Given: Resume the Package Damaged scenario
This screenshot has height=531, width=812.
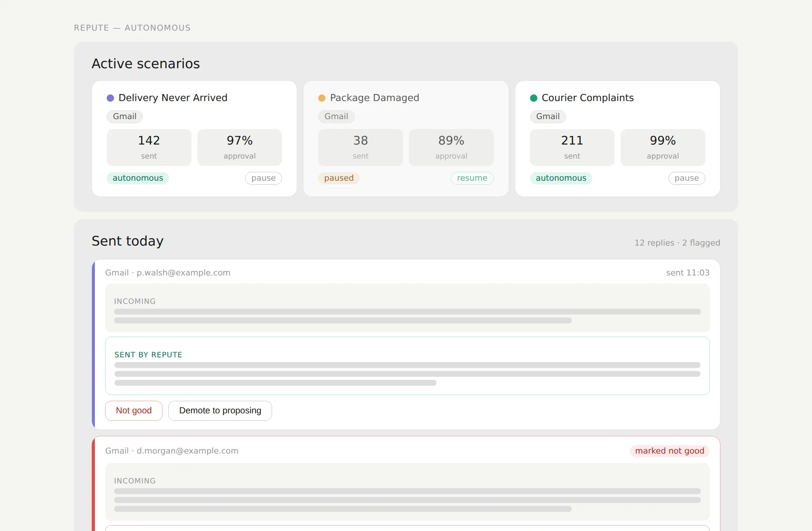Looking at the screenshot, I should [472, 178].
